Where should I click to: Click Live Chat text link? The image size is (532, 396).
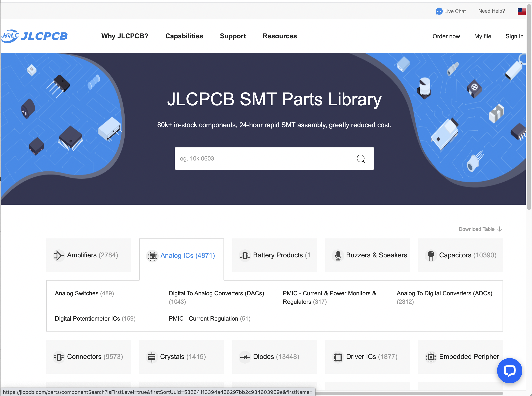click(x=455, y=11)
